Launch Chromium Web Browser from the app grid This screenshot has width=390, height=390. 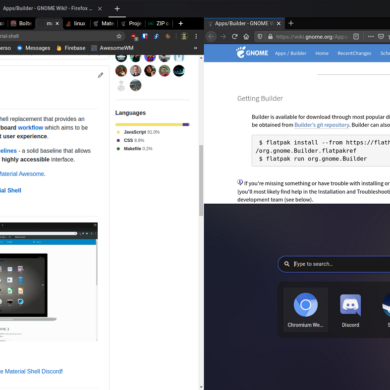tap(305, 309)
